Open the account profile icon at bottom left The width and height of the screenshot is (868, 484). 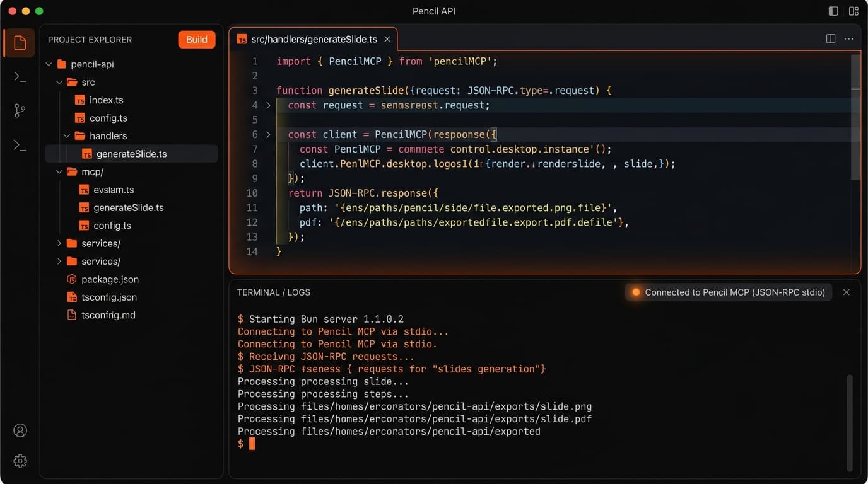tap(20, 430)
